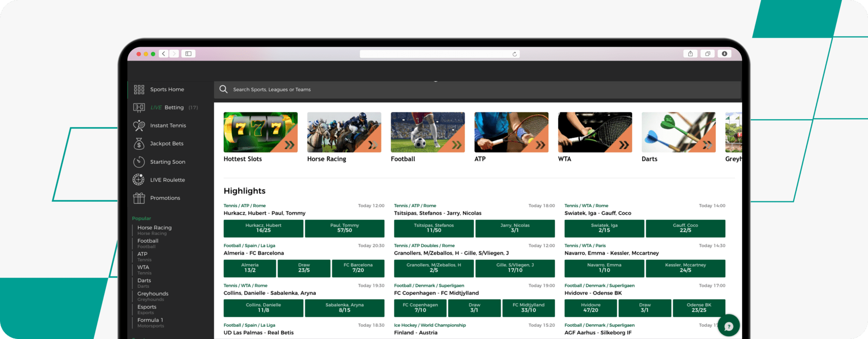Open Swiatek, Iga - Gauff, Coco match
This screenshot has height=339, width=868.
[x=598, y=213]
